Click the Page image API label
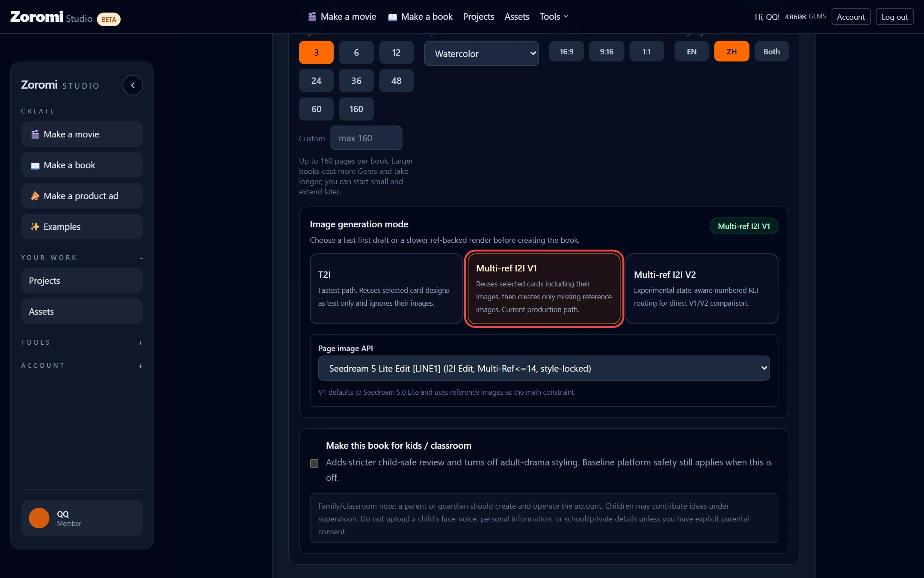 346,348
